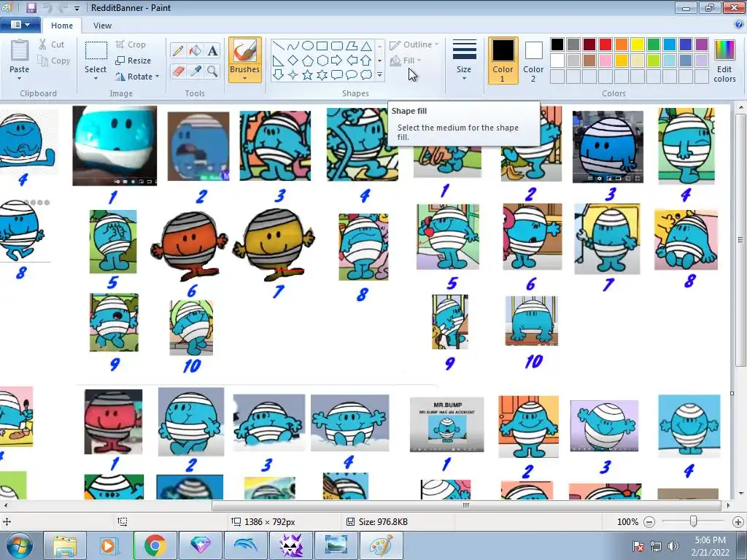
Task: Click the Cut button
Action: coord(52,44)
